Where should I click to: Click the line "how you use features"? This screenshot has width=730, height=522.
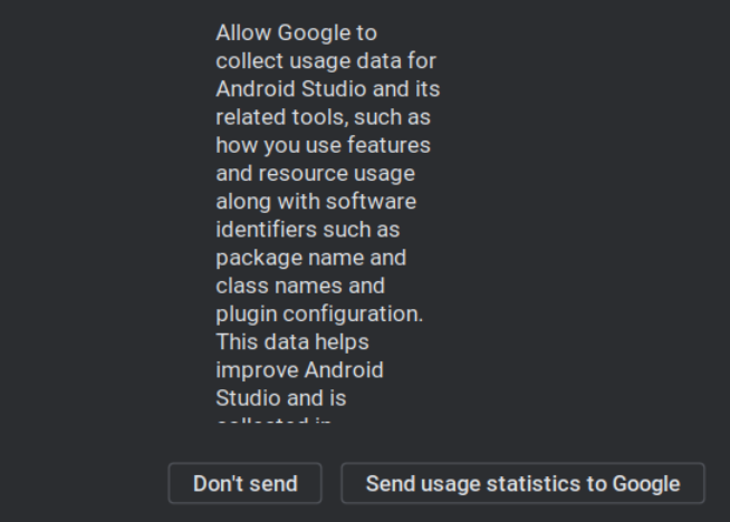point(323,145)
